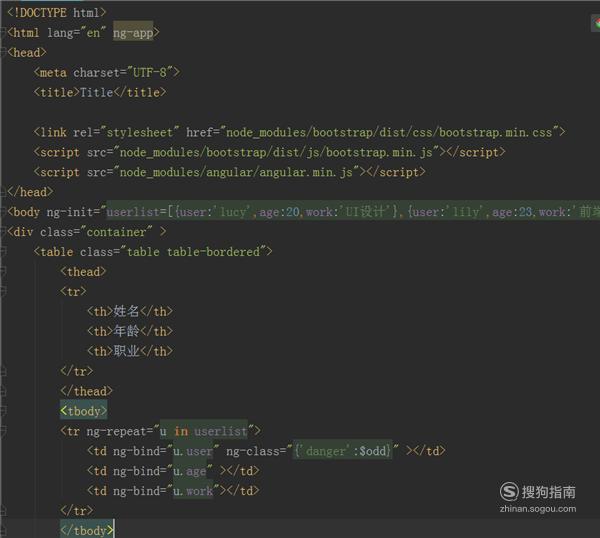Click the <tr> tag under thead
The height and width of the screenshot is (538, 600).
point(73,292)
